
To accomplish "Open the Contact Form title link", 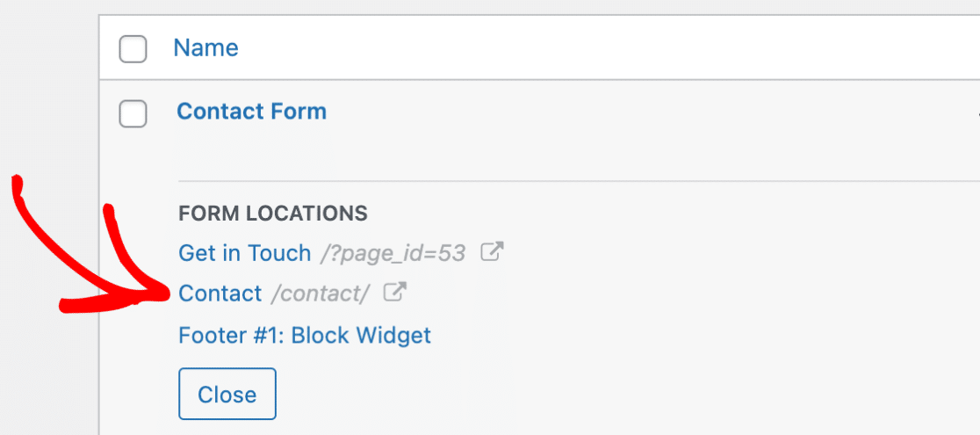I will point(252,112).
